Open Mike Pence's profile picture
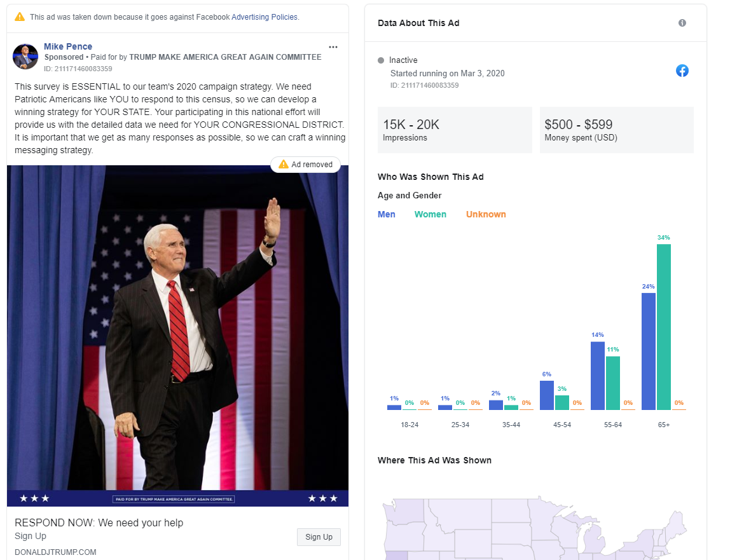 (x=25, y=57)
